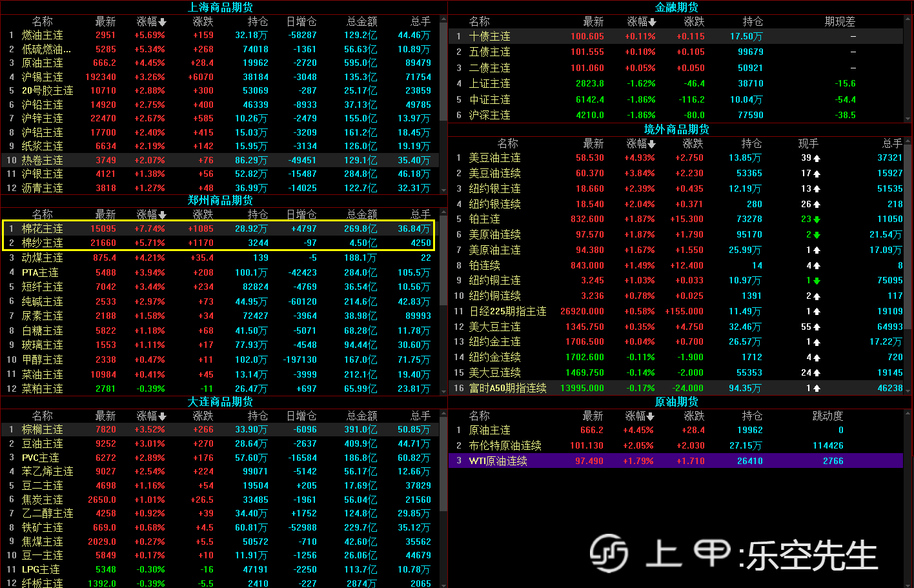
Task: Open the 金融期货 panel title
Action: point(676,7)
